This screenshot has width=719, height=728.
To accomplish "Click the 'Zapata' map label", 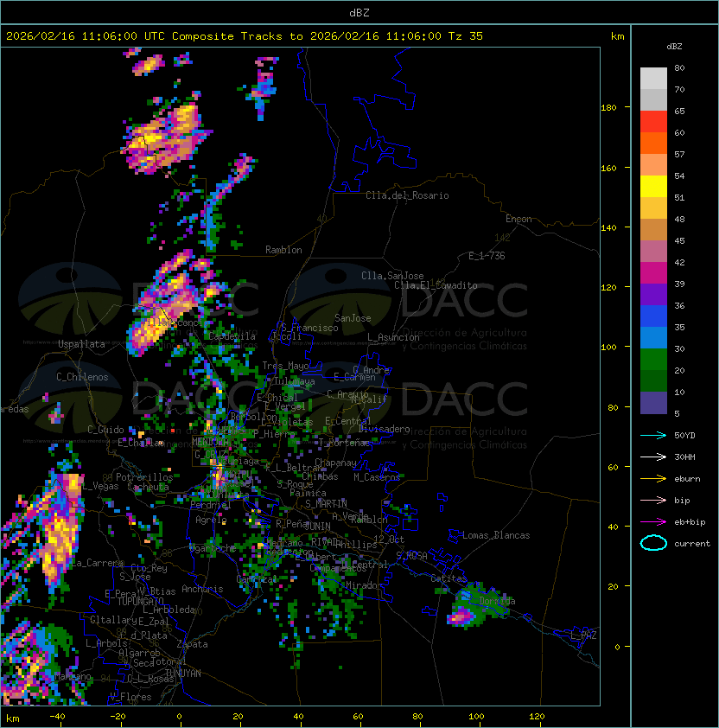I will coord(192,644).
